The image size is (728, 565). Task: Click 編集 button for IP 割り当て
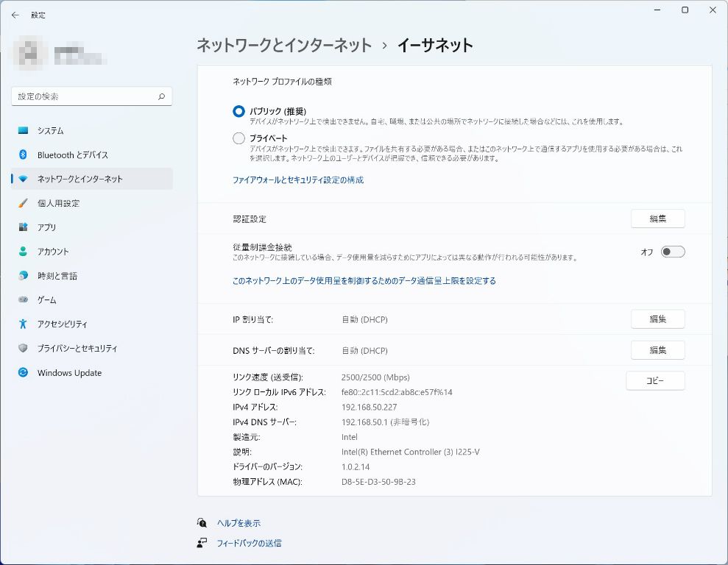(x=657, y=319)
